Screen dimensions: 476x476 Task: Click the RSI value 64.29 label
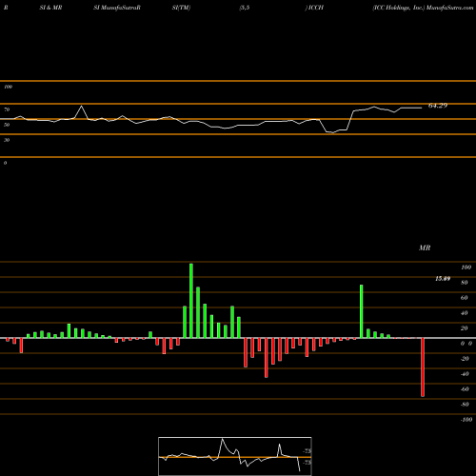pos(438,106)
